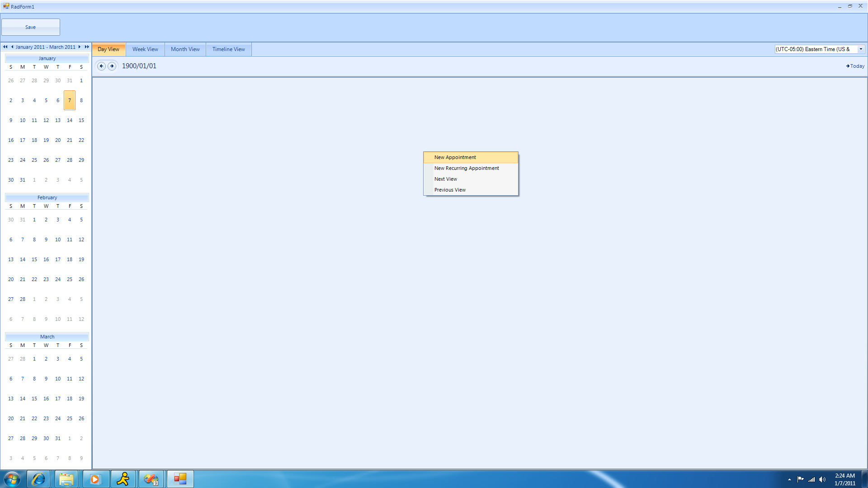Screen dimensions: 868x488
Task: Click the February month header
Action: tap(47, 197)
